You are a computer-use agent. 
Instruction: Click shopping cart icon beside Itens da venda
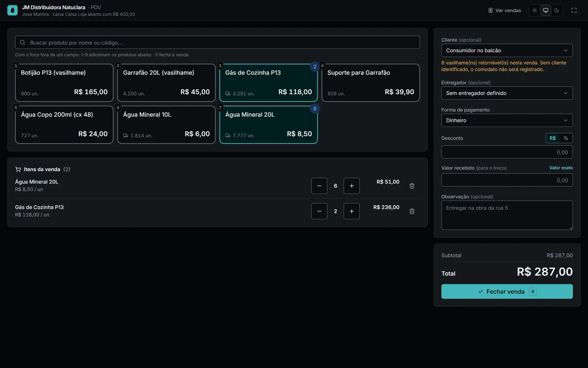(x=18, y=169)
